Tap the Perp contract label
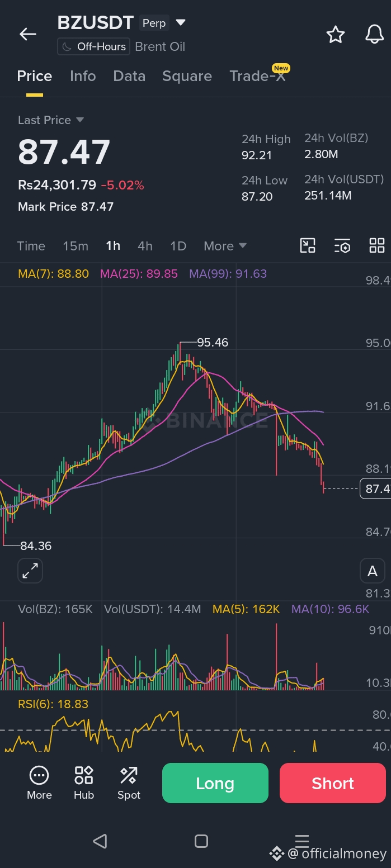The width and height of the screenshot is (391, 868). [154, 23]
